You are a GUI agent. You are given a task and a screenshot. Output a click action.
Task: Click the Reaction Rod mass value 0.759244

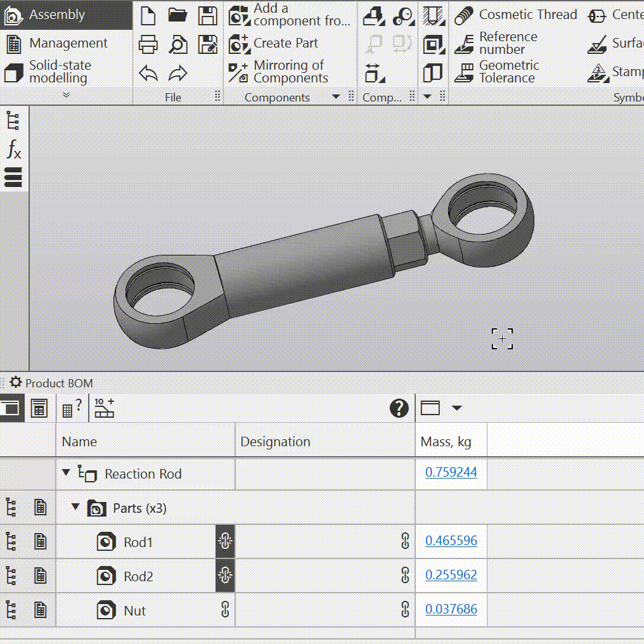tap(451, 472)
